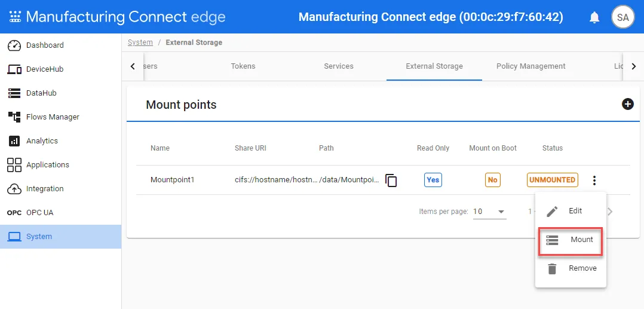The width and height of the screenshot is (644, 309).
Task: Click the Mount points heading
Action: [x=181, y=105]
